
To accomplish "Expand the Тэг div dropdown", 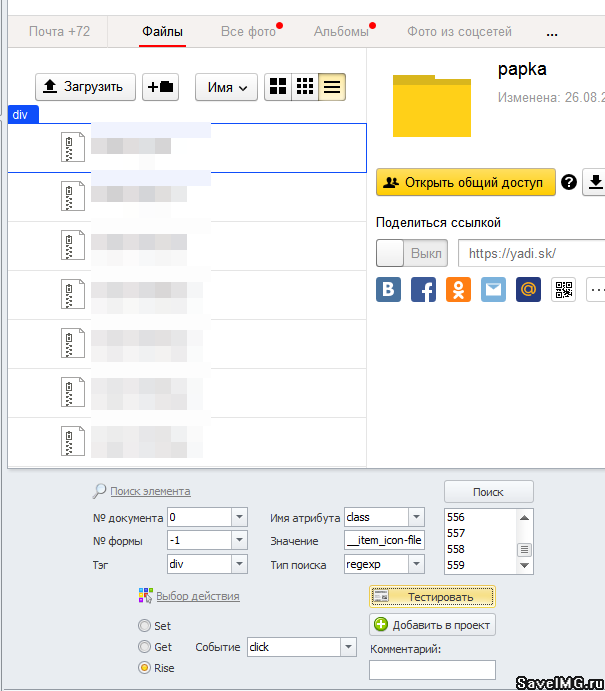I will [x=239, y=565].
